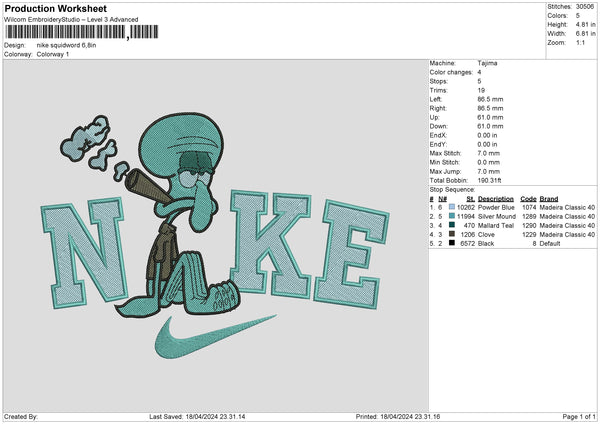Click the Powder Blue description text
The height and width of the screenshot is (424, 600).
tap(496, 207)
